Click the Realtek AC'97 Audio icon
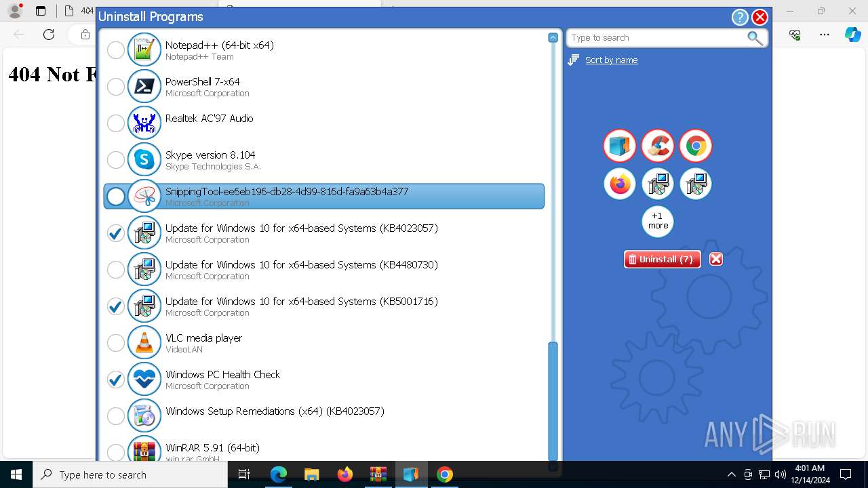 (x=144, y=123)
